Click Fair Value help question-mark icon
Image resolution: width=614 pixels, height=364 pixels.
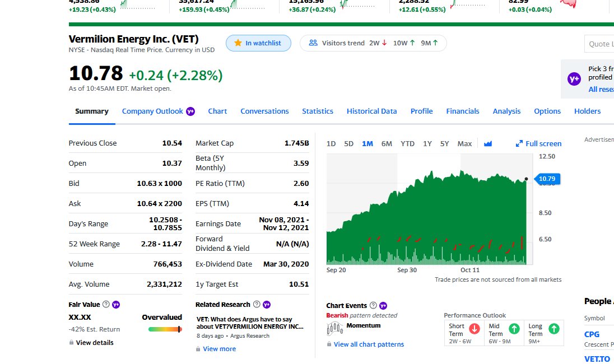[x=106, y=304]
